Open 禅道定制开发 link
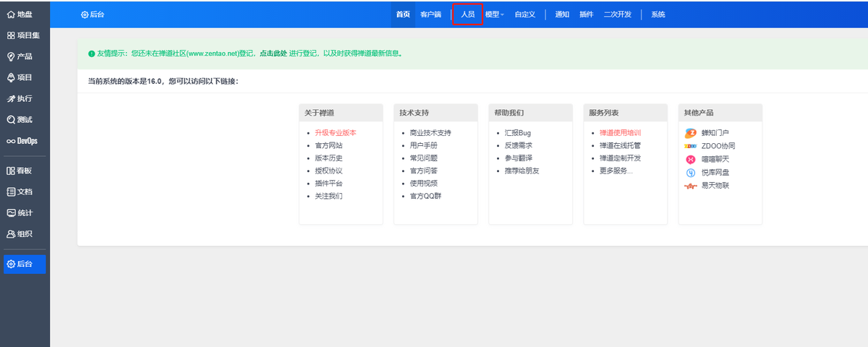The width and height of the screenshot is (868, 347). [x=620, y=158]
